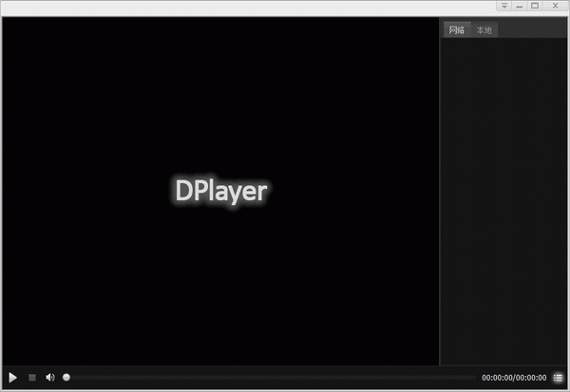Open the title bar dropdown menu icon
Image resolution: width=570 pixels, height=392 pixels.
tap(504, 6)
